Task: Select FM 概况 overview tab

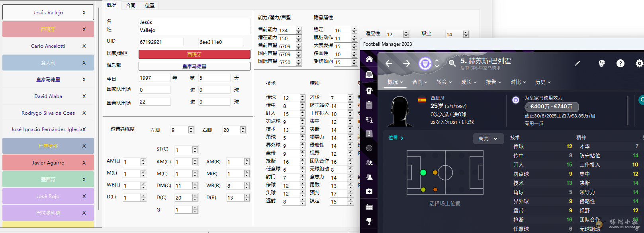Action: (395, 82)
